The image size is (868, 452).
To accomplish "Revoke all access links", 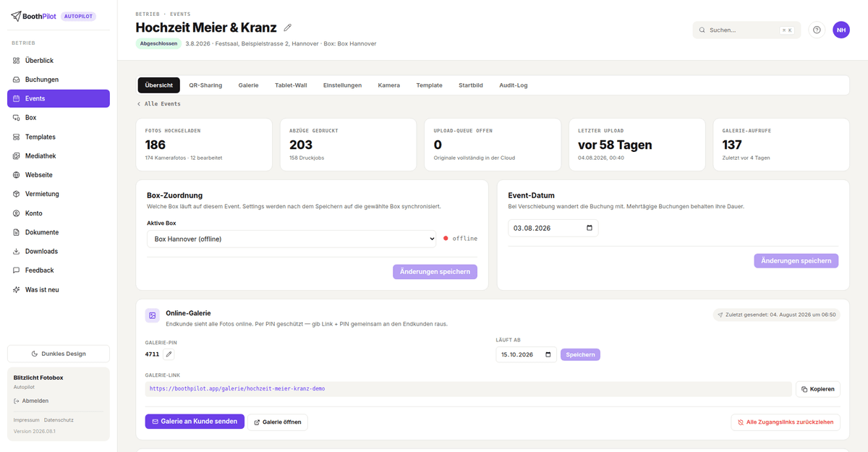I will [786, 422].
